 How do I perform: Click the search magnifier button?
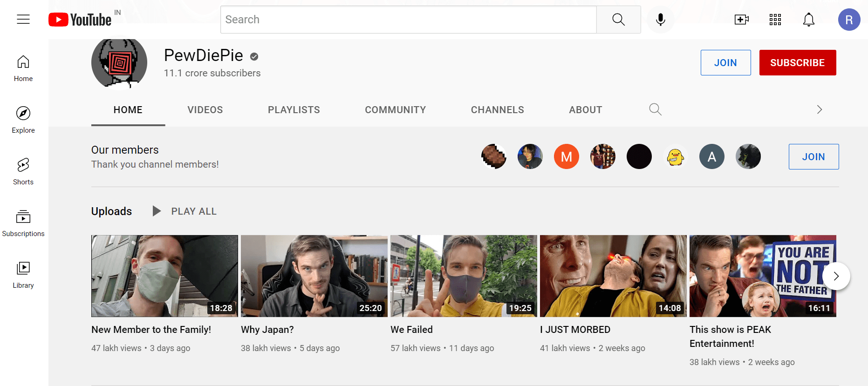coord(618,20)
